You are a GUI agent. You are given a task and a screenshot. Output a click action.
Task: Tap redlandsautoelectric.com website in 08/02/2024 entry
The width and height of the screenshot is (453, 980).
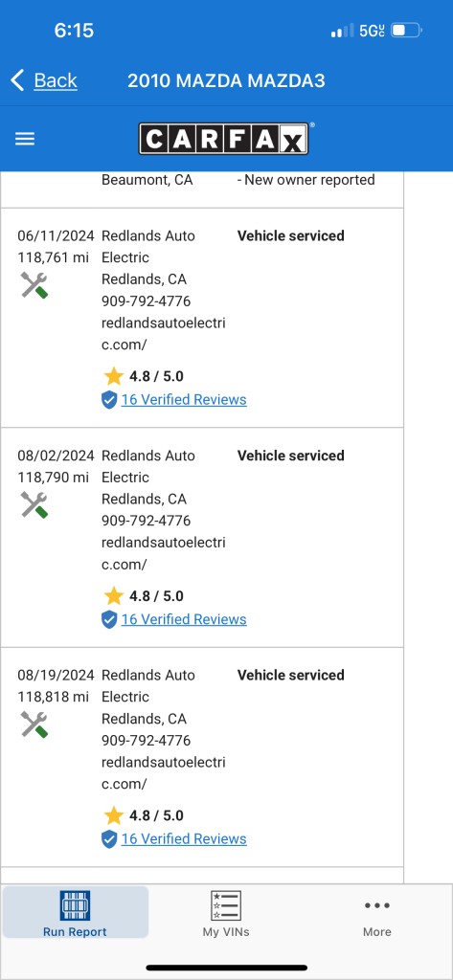(x=164, y=554)
